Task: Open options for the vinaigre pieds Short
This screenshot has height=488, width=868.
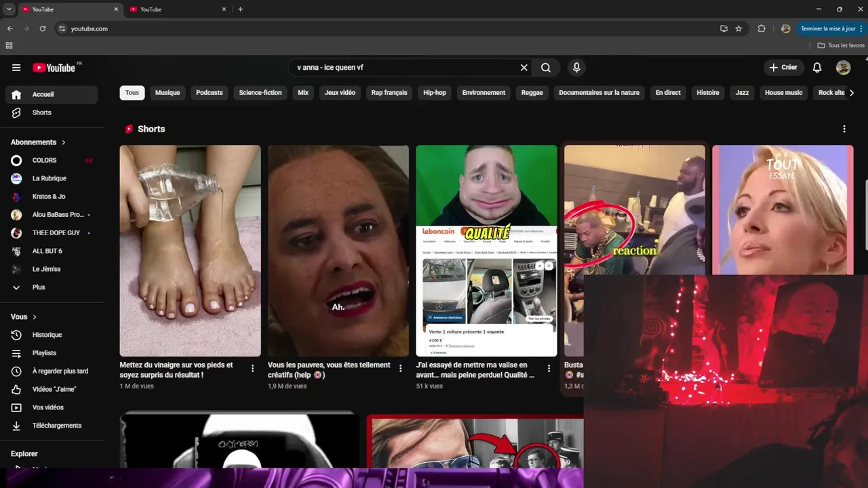Action: pos(253,369)
